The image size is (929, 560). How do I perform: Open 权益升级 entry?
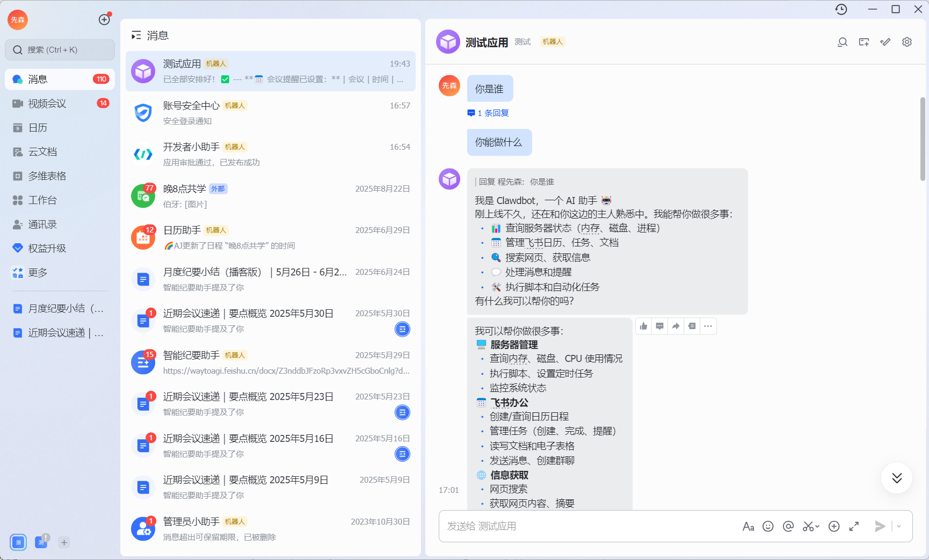click(x=60, y=248)
